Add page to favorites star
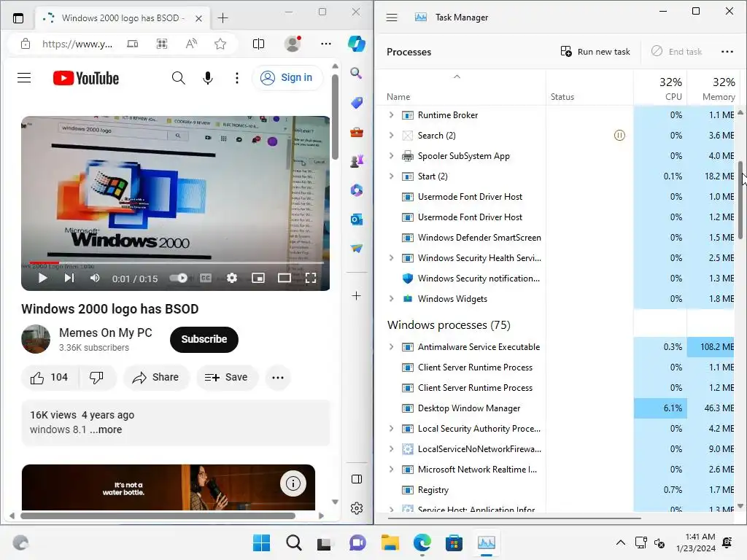Viewport: 747px width, 560px height. 220,44
